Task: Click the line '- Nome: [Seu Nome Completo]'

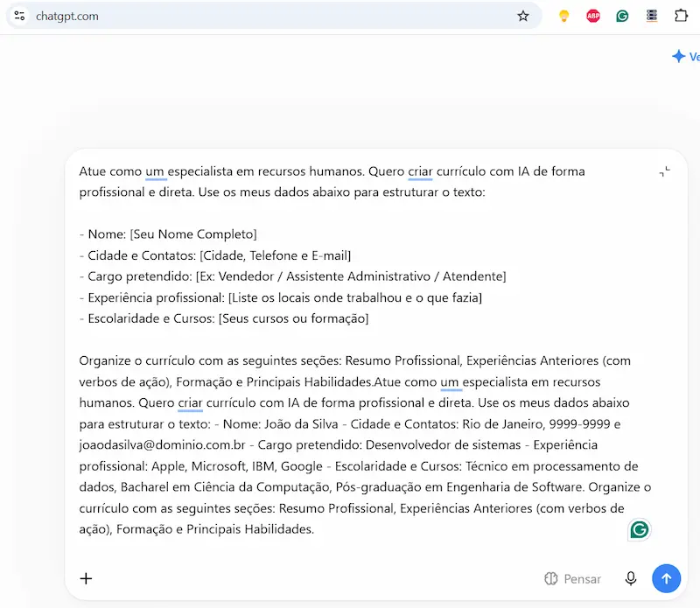Action: click(x=168, y=234)
